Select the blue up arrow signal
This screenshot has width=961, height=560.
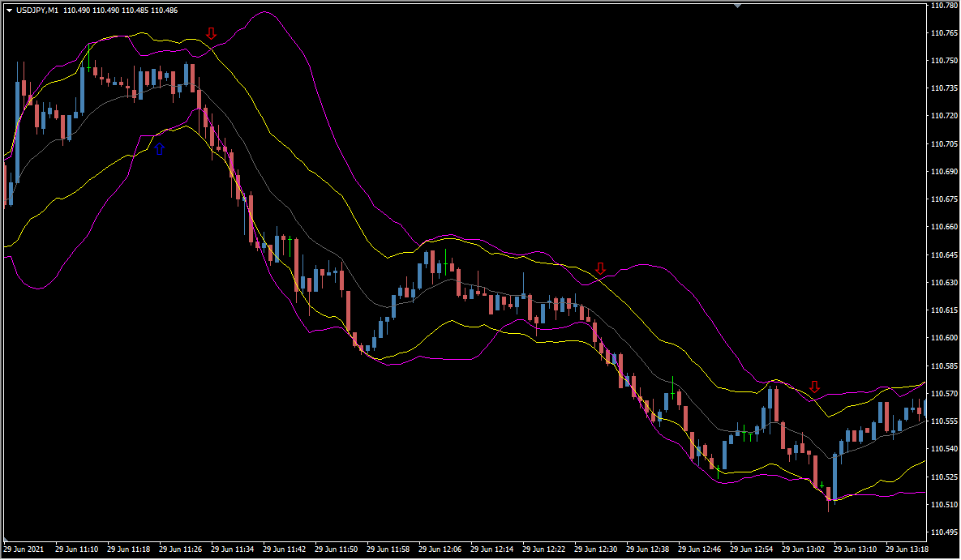pyautogui.click(x=159, y=148)
